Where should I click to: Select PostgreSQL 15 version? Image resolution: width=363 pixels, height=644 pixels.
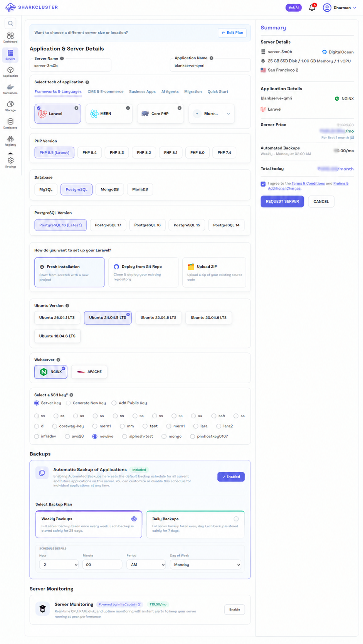click(187, 225)
